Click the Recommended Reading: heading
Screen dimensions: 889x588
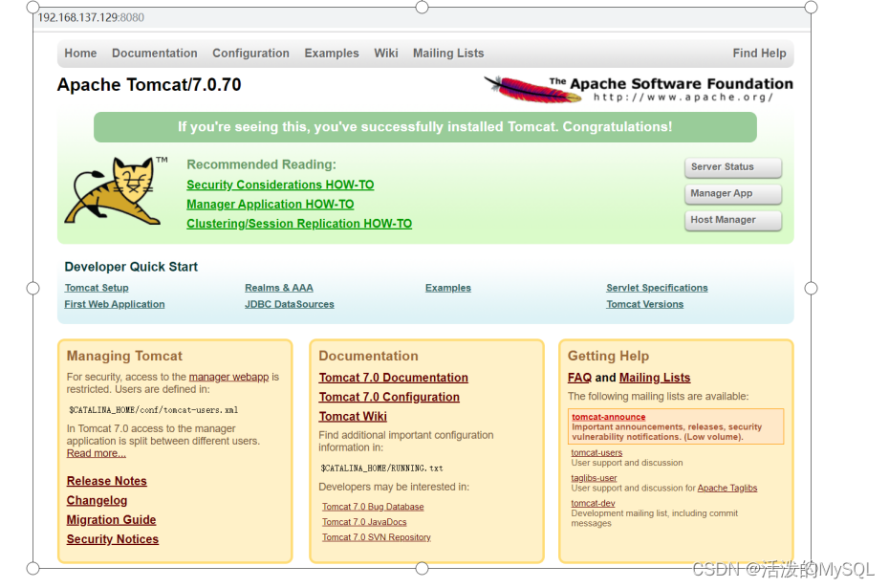point(261,164)
